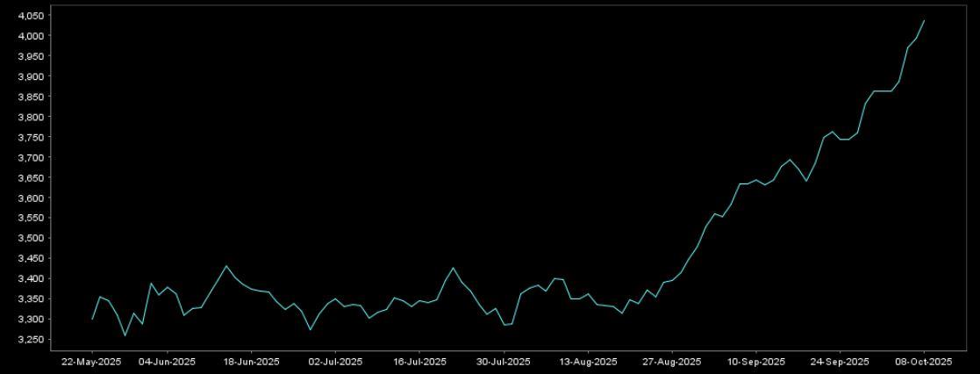Click the 3,450 y-axis label
980x374 pixels.
click(32, 258)
